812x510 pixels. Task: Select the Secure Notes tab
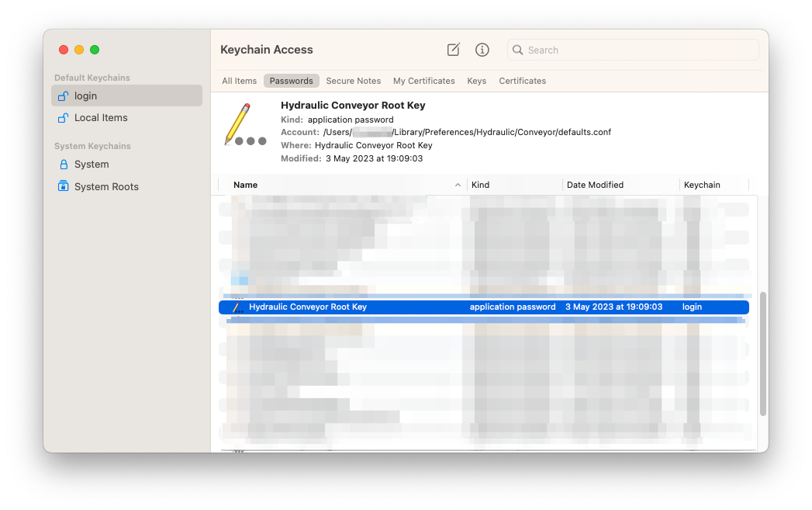click(353, 81)
